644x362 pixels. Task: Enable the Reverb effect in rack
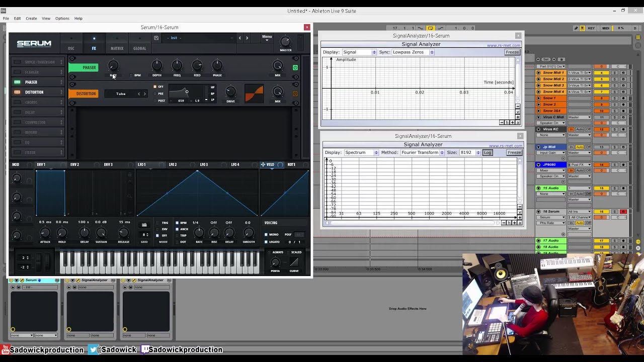17,132
